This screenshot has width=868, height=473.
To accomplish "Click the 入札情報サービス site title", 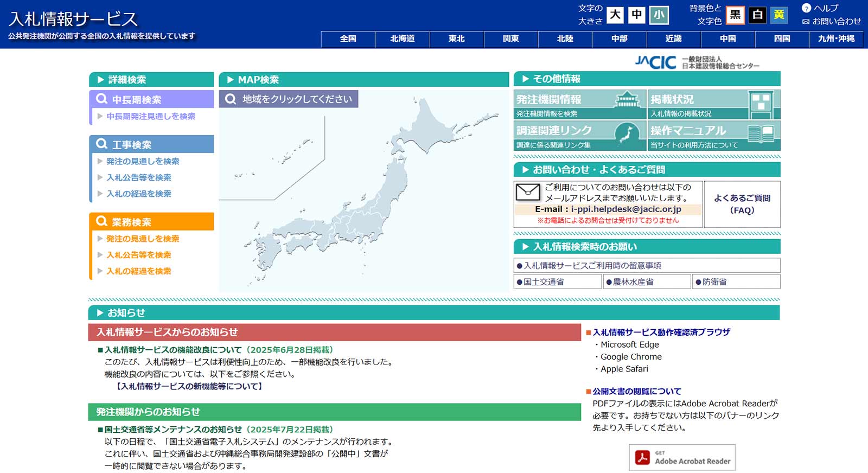I will click(73, 19).
